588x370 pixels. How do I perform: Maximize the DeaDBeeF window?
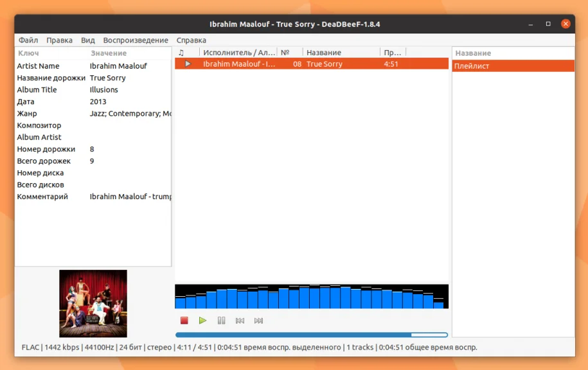(548, 24)
